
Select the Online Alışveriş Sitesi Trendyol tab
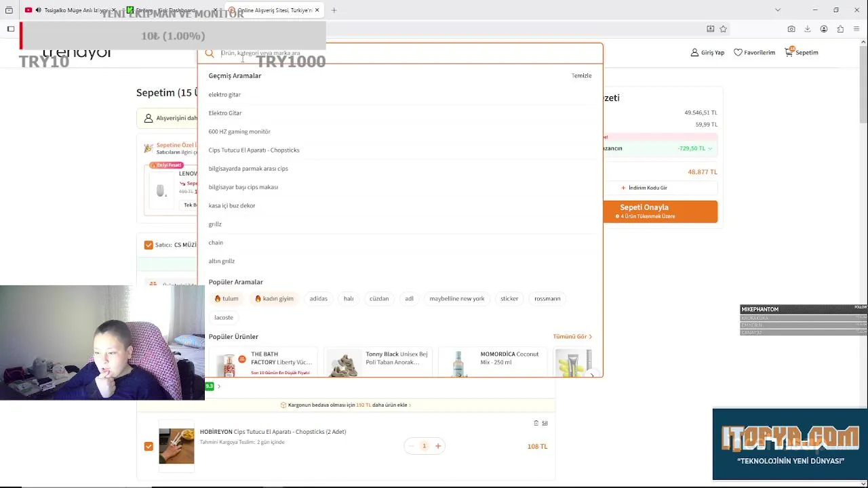tap(274, 10)
